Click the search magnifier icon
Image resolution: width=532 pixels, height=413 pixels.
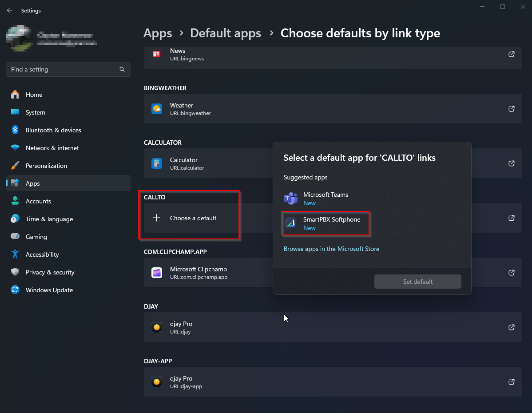[x=122, y=69]
